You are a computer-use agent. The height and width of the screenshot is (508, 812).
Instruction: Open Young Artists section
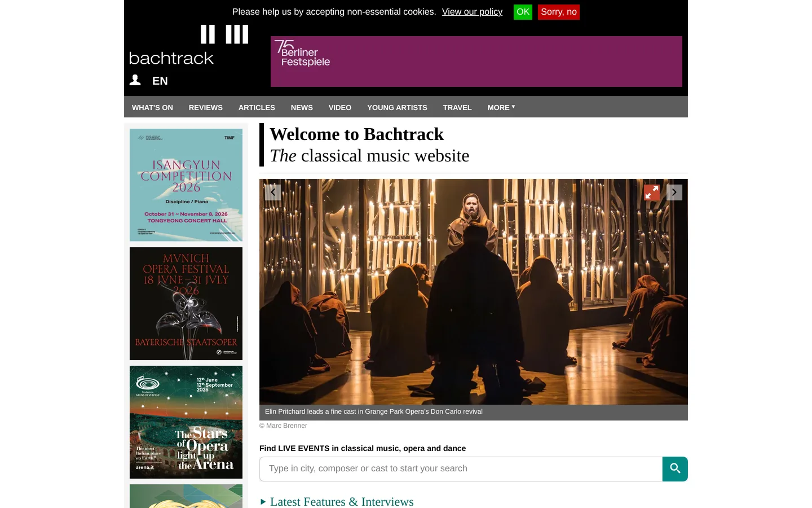[x=397, y=107]
